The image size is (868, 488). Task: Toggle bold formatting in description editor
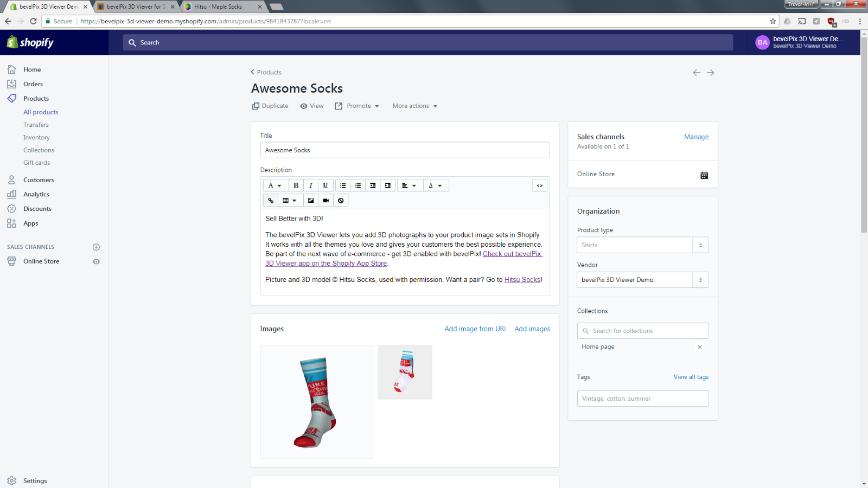[x=296, y=185]
